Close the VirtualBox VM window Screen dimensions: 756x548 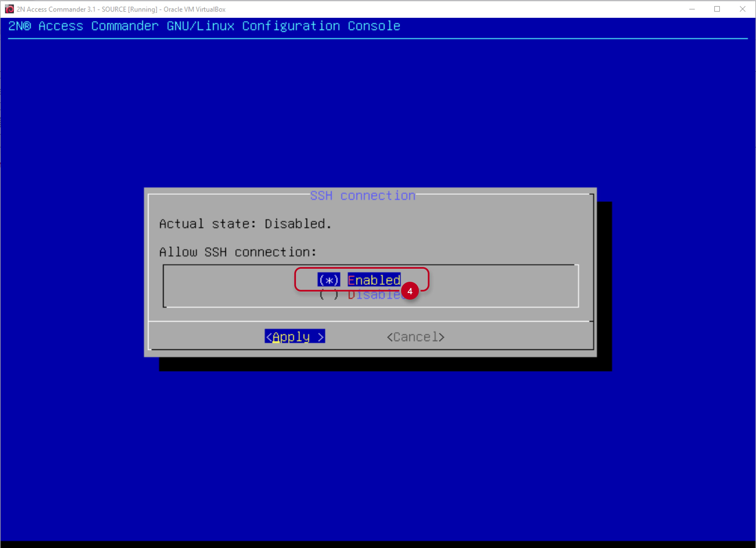point(742,9)
